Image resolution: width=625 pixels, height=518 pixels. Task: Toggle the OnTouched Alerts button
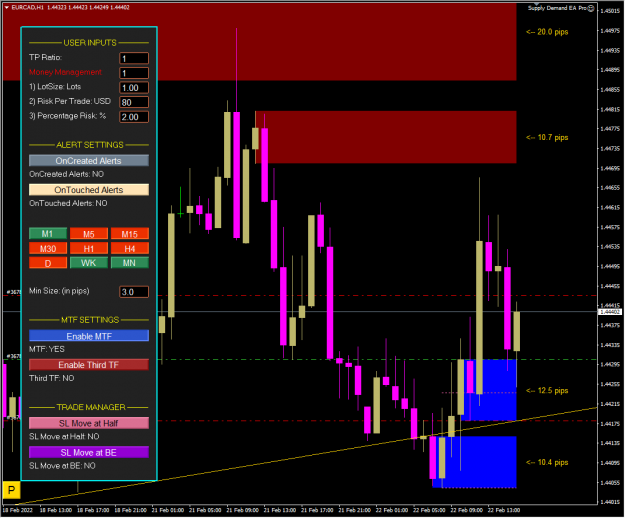[x=89, y=190]
